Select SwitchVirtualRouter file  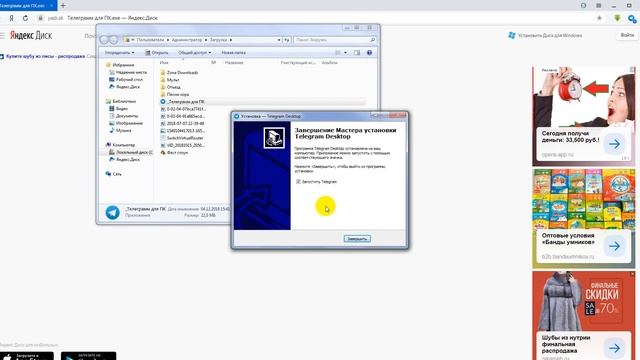point(182,138)
